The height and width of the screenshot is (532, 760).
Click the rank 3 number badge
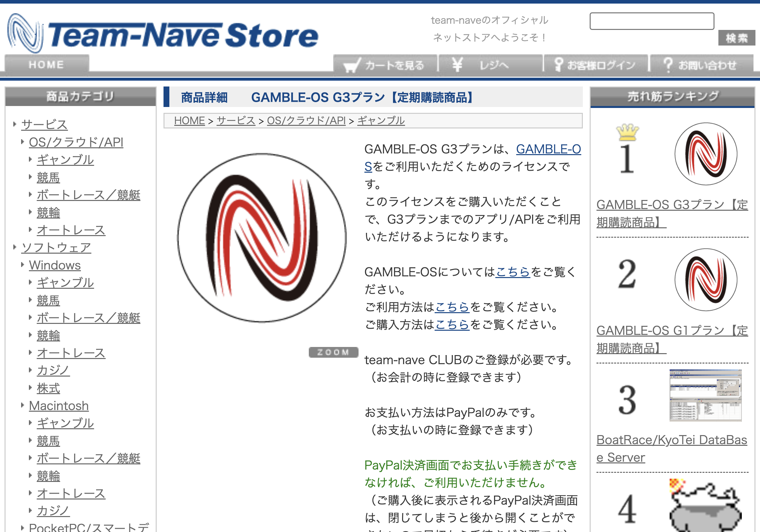coord(627,400)
